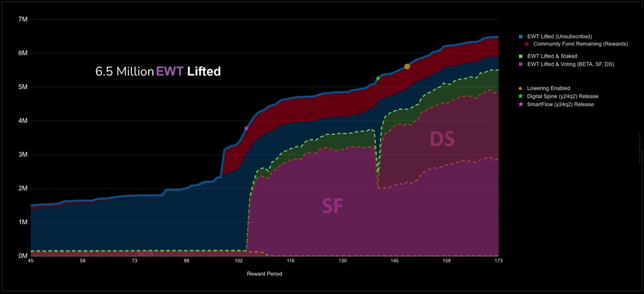
Task: Click the pink star SmartFlow legend icon
Action: pos(521,104)
